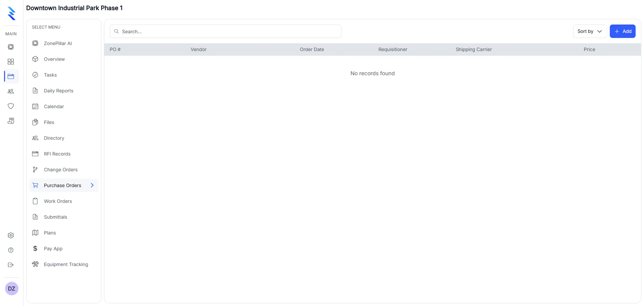Select the Equipment Tracking tools icon

[35, 264]
